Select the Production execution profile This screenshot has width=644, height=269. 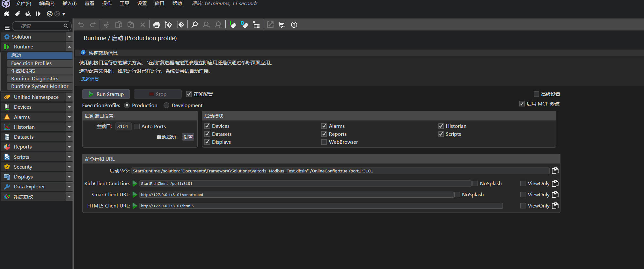[127, 105]
